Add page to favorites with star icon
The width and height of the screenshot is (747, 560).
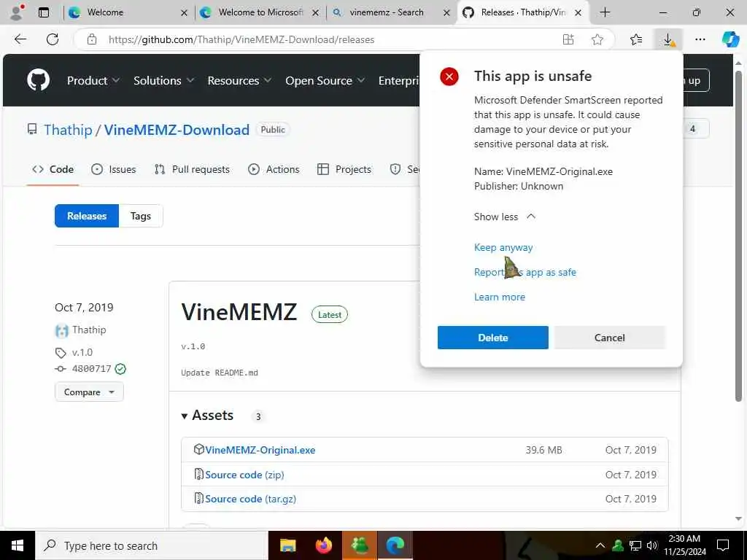click(597, 39)
